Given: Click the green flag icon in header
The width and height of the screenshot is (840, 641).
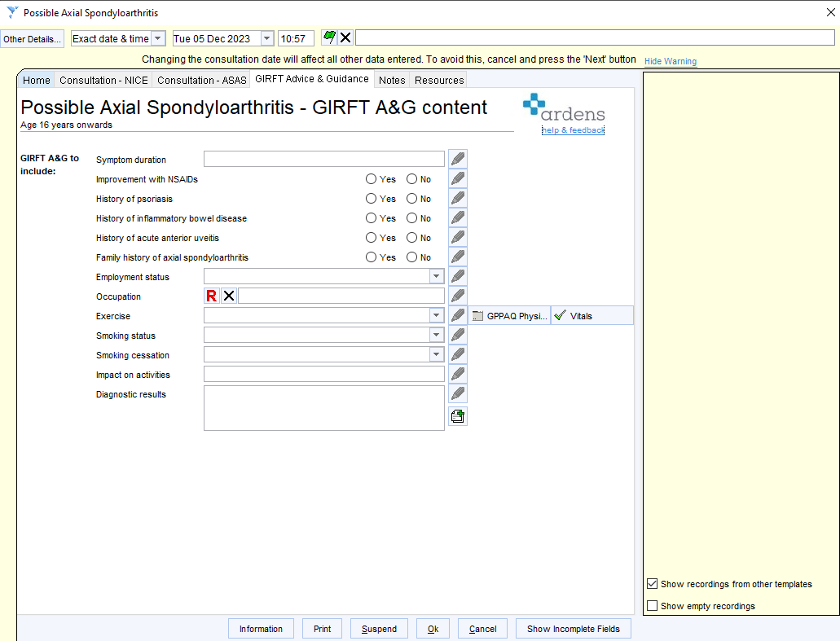Looking at the screenshot, I should coord(329,37).
